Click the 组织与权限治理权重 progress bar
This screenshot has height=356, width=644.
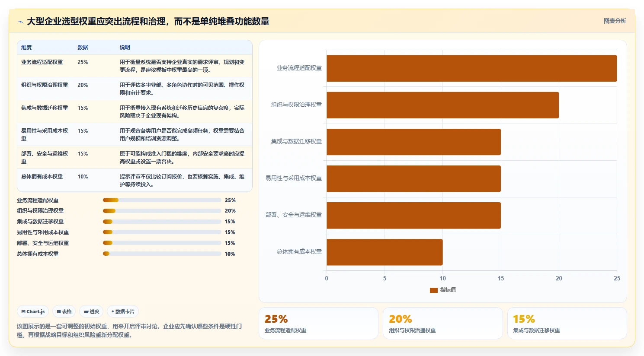coord(162,211)
